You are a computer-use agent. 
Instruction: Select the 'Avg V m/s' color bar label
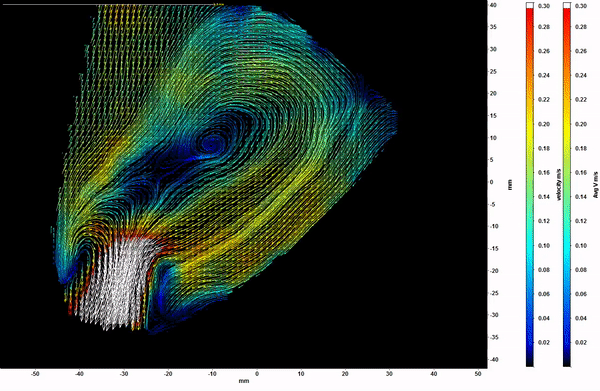coord(595,185)
